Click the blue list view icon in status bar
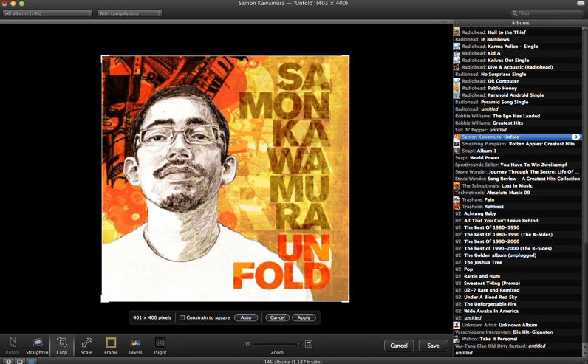 (32, 361)
